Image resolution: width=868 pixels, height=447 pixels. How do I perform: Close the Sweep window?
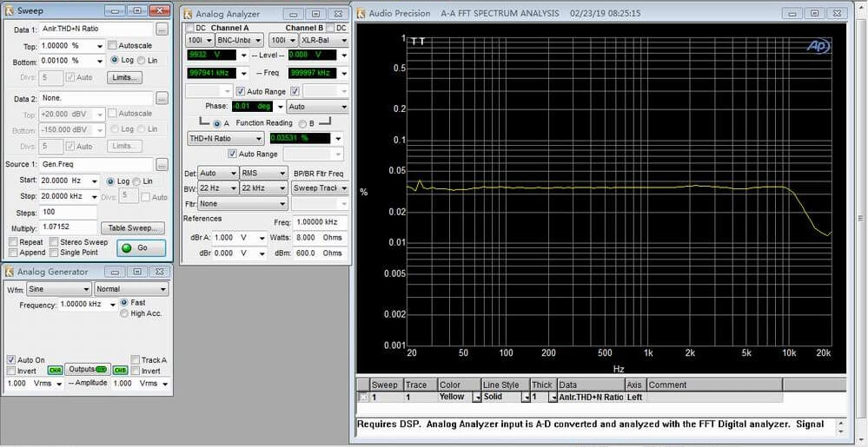159,10
